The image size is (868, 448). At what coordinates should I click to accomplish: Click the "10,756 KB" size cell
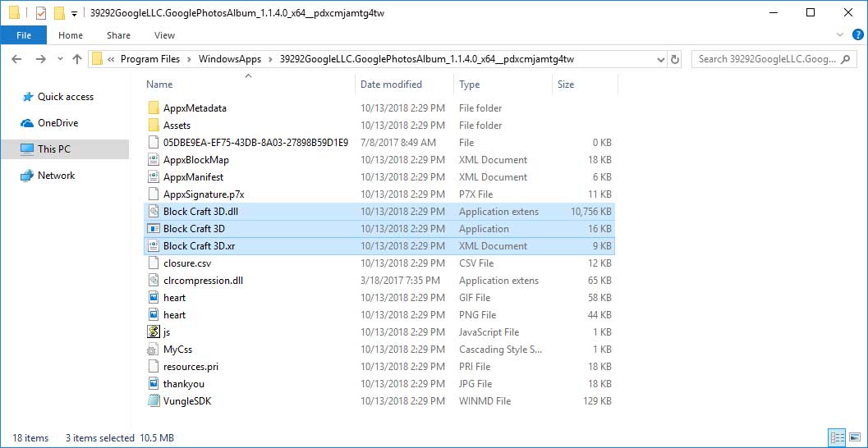590,211
